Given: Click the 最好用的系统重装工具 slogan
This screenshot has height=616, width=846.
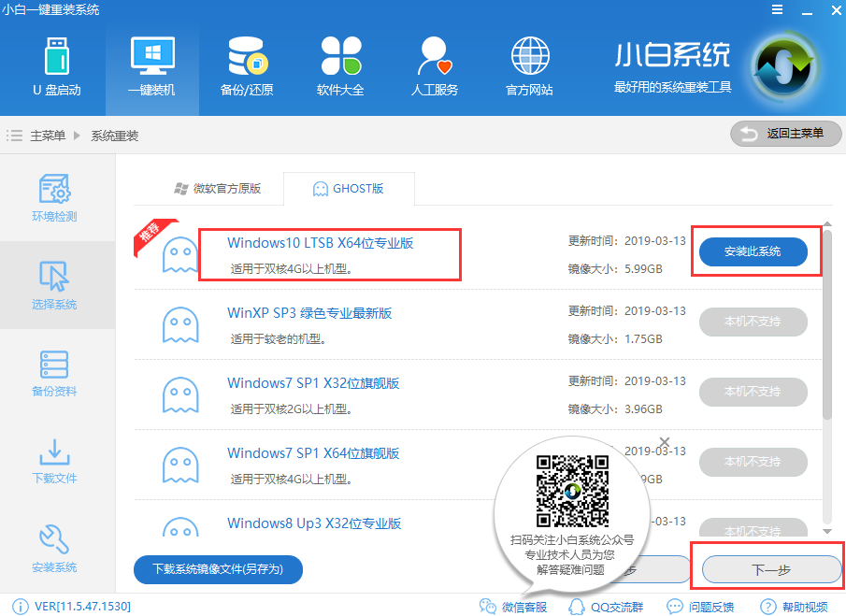Looking at the screenshot, I should click(x=673, y=87).
